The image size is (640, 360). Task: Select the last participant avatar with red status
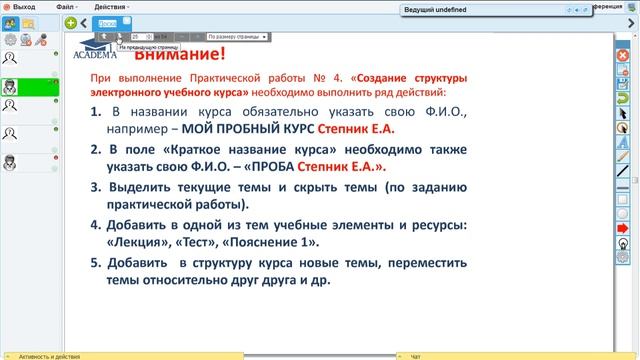[x=10, y=162]
